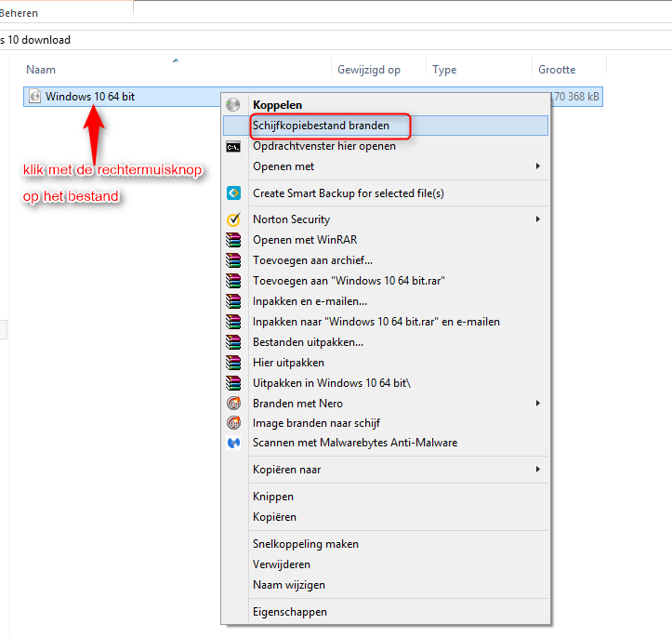Click WinRAR icon beside Uitpakken in Windows 10 64 bit
Screen dimensions: 672x637
click(233, 383)
